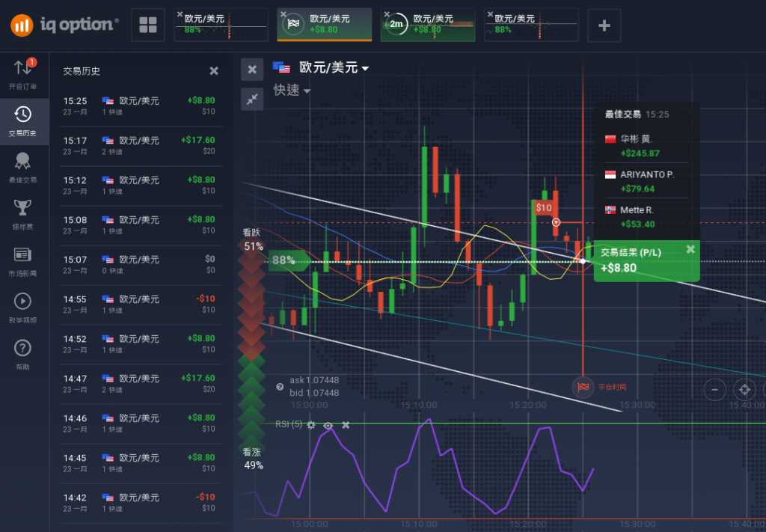Dismiss the 交易结果 P/L popup
This screenshot has height=532, width=766.
coord(690,249)
